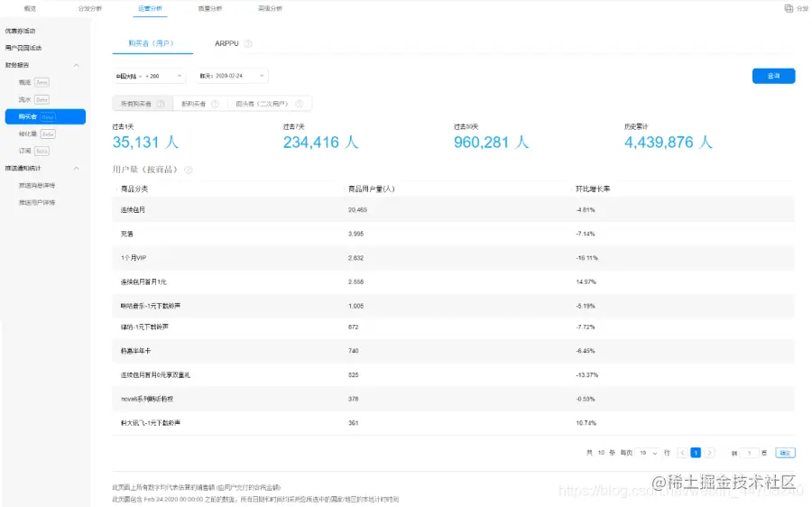812x507 pixels.
Task: Click the 确定 pagination confirm button
Action: 785,453
